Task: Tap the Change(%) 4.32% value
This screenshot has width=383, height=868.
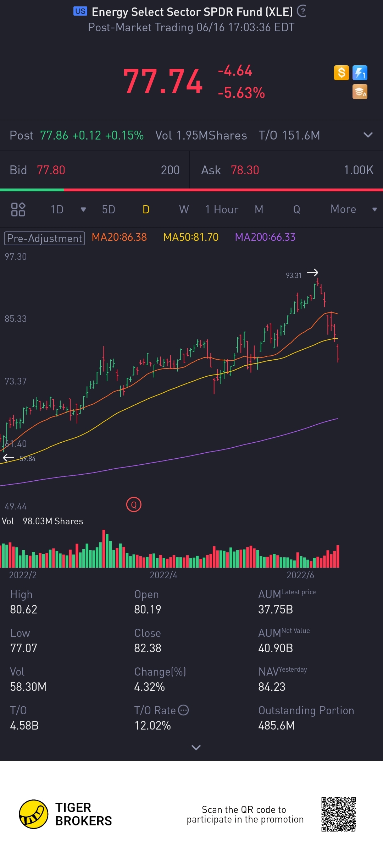Action: click(x=149, y=687)
